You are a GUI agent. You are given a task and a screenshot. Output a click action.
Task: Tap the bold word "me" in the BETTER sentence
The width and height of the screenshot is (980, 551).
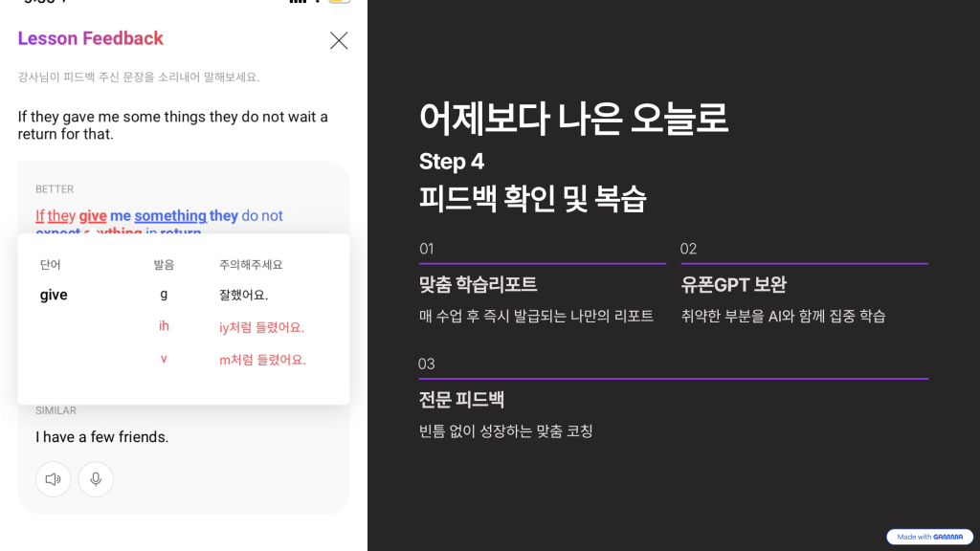coord(121,216)
